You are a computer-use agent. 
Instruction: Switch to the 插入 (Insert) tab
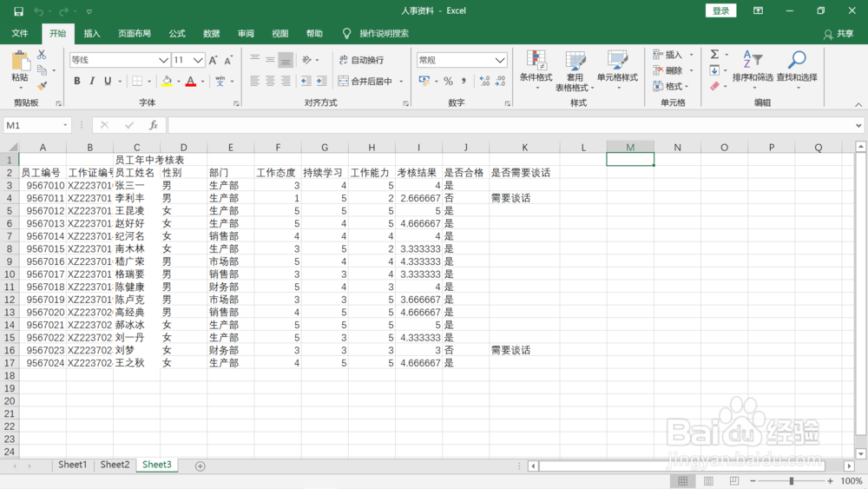(92, 33)
